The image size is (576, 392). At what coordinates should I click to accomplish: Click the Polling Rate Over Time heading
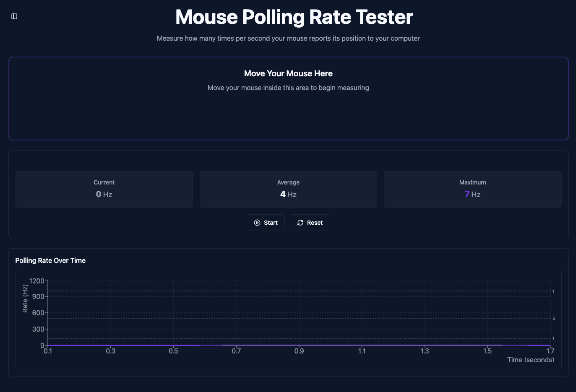point(50,260)
